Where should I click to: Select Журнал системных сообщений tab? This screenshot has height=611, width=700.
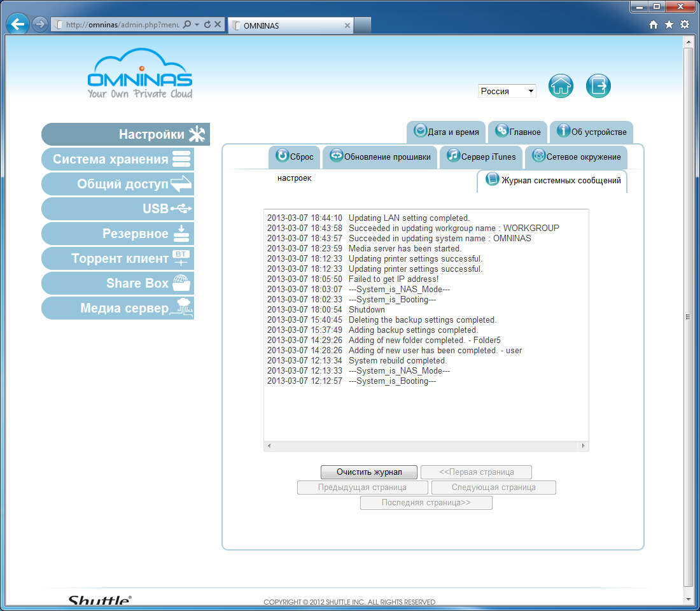coord(552,181)
